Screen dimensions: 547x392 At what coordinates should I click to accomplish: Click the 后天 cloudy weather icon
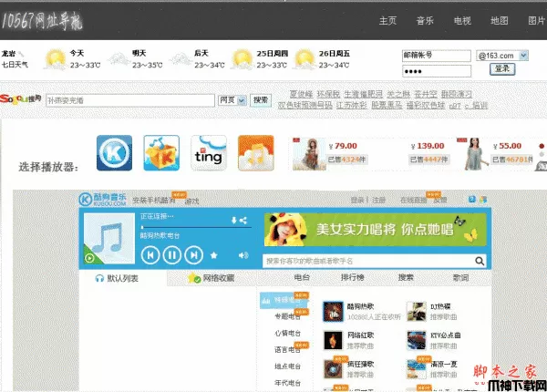point(181,59)
